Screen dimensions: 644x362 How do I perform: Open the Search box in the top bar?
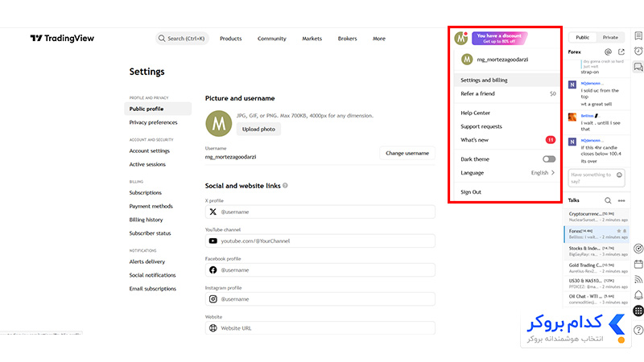[182, 38]
